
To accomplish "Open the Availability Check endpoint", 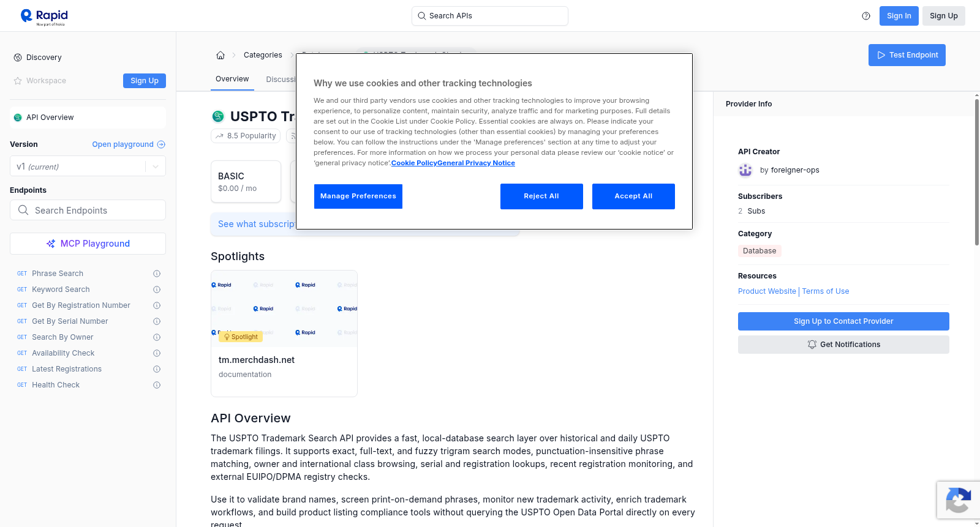I will 63,353.
